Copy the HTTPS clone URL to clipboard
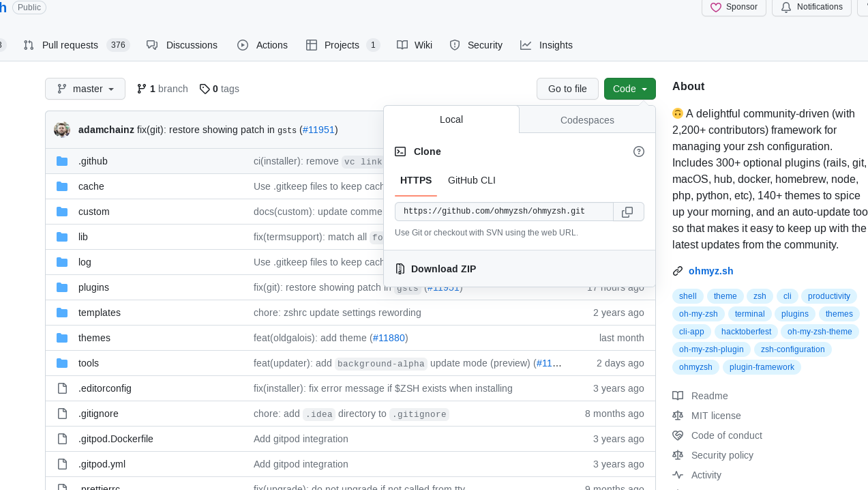The height and width of the screenshot is (490, 868). [x=628, y=212]
